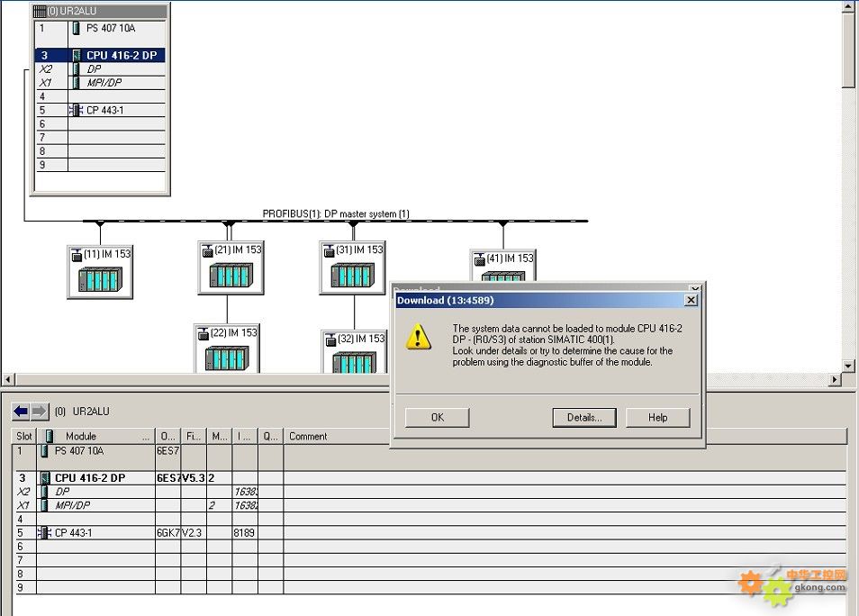859x616 pixels.
Task: Open Details in the Download dialog
Action: pyautogui.click(x=584, y=418)
